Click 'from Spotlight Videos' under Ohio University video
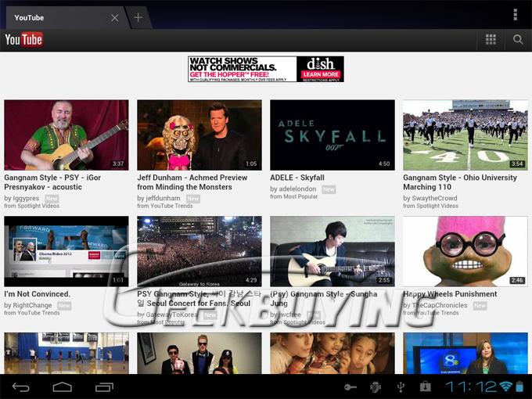 tap(430, 206)
